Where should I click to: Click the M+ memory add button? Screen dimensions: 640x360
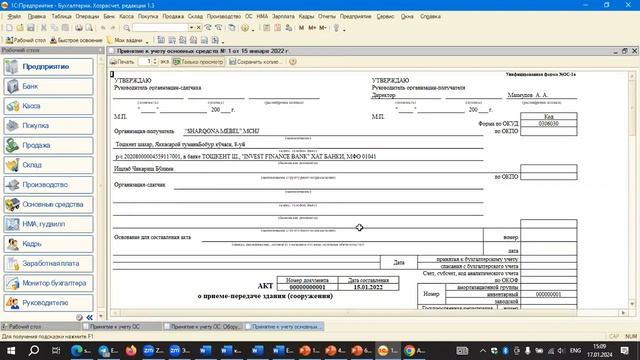click(312, 28)
